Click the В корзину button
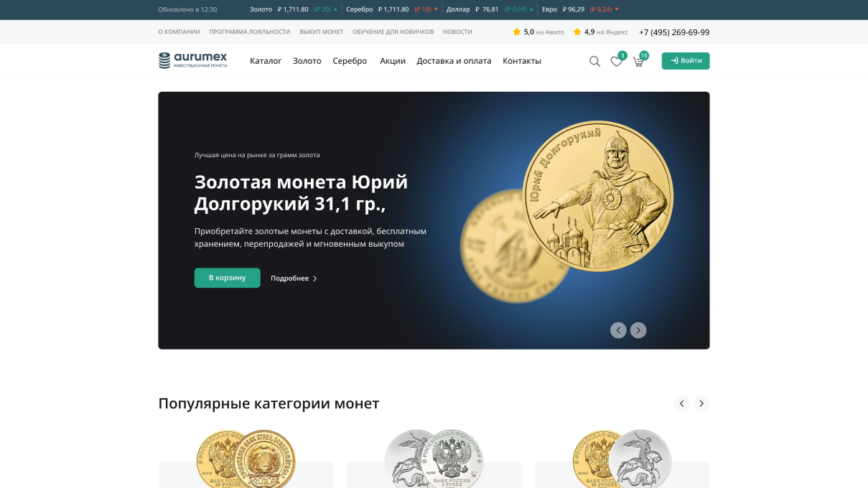The height and width of the screenshot is (488, 868). pyautogui.click(x=227, y=278)
